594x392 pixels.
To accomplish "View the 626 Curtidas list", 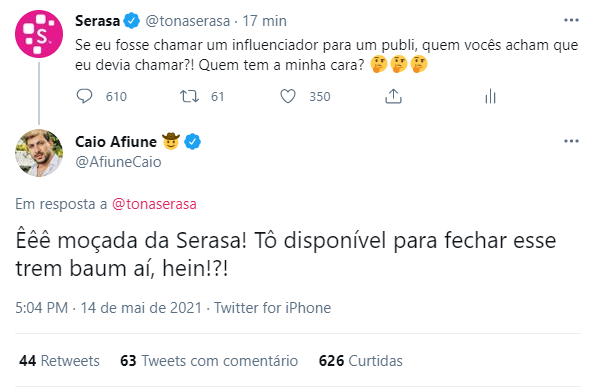I will pyautogui.click(x=361, y=361).
